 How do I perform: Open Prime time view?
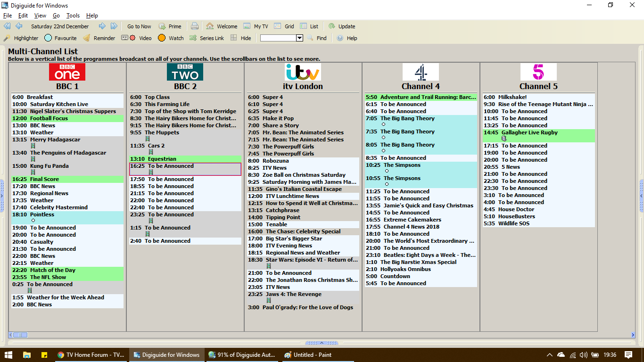(170, 26)
